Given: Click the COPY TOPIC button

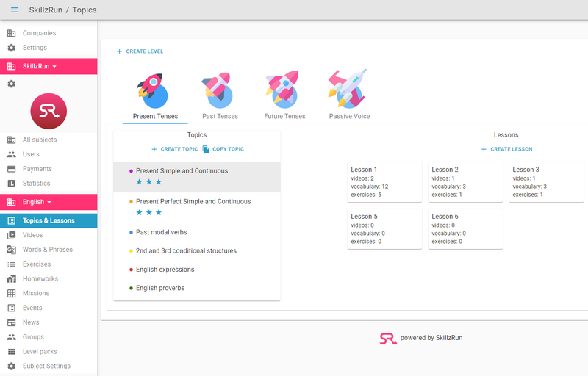Looking at the screenshot, I should (223, 149).
